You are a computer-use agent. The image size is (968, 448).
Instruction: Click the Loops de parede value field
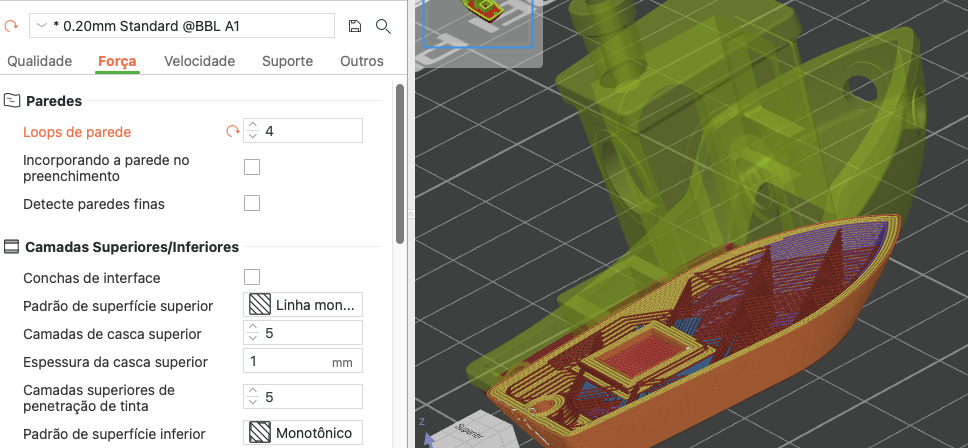(x=303, y=131)
